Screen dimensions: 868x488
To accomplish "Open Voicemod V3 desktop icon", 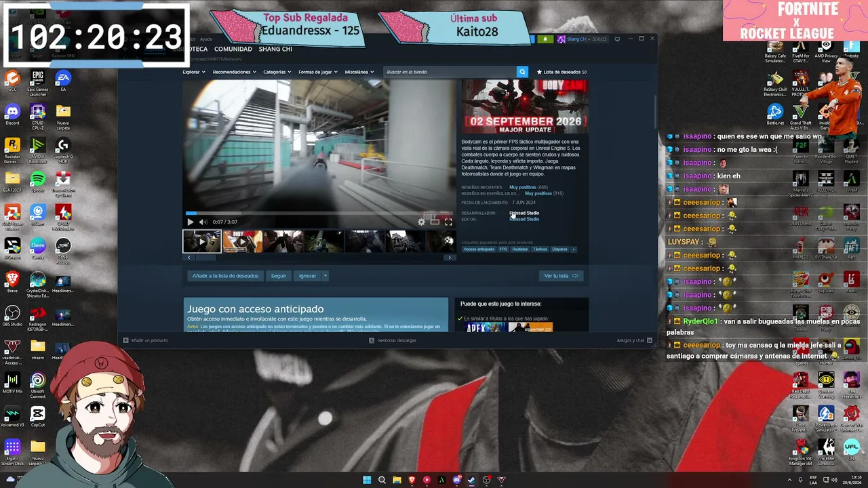I will 12,416.
